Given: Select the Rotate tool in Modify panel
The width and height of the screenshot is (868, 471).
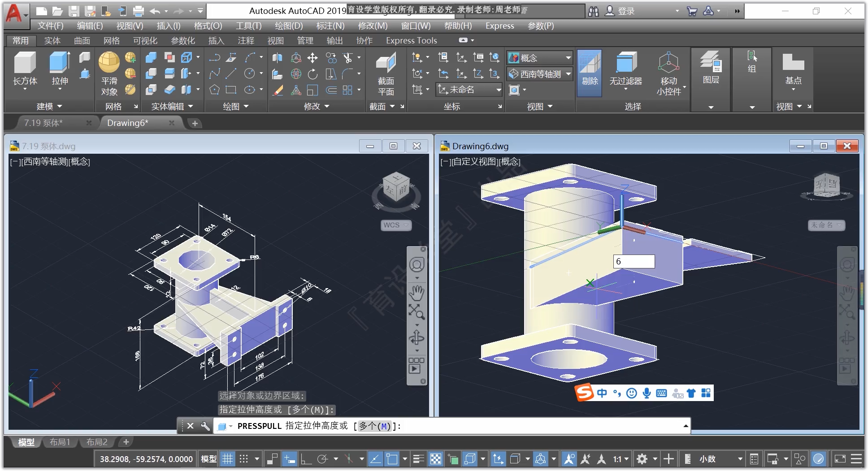Looking at the screenshot, I should (312, 74).
